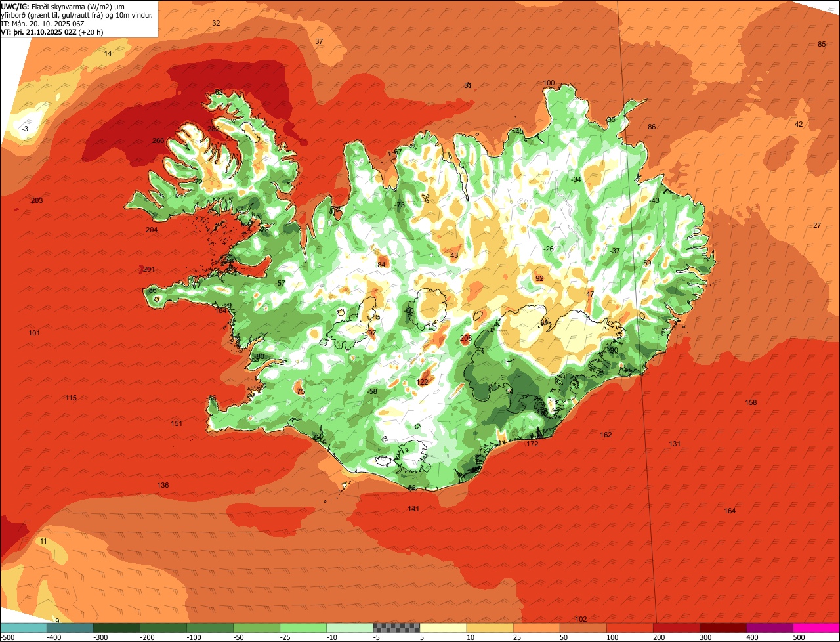Click the flux value '172' off south coast
Image resolution: width=840 pixels, height=642 pixels.
click(x=532, y=444)
